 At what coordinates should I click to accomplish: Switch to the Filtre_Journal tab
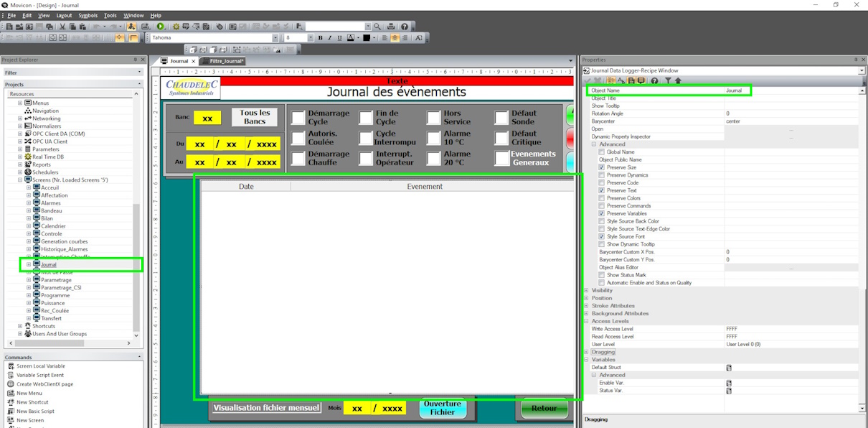point(226,61)
